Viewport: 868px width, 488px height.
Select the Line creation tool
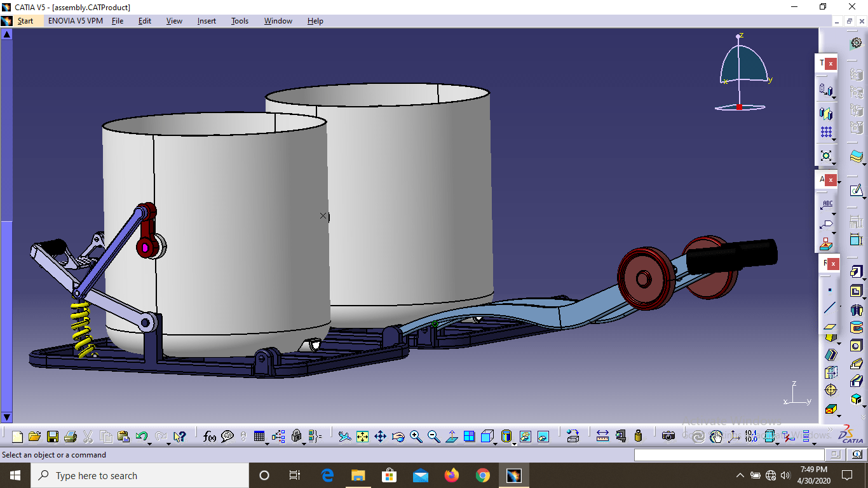pos(829,308)
